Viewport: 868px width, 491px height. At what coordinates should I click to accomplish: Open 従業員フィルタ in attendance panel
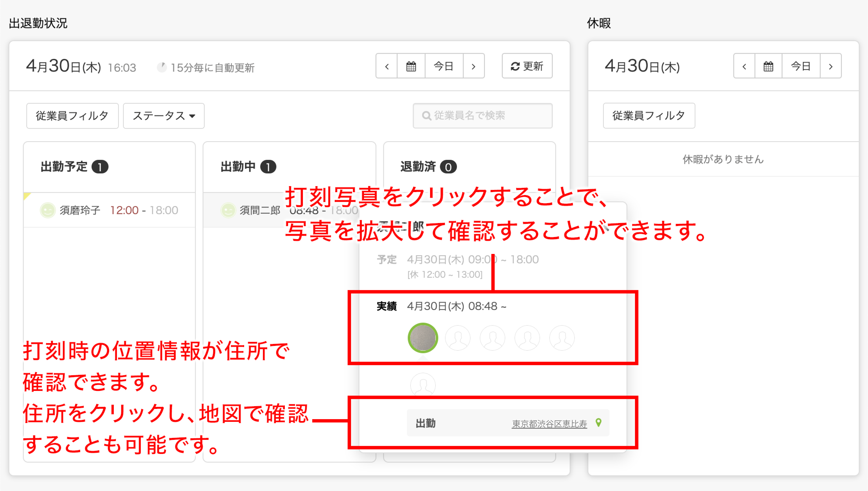[72, 116]
